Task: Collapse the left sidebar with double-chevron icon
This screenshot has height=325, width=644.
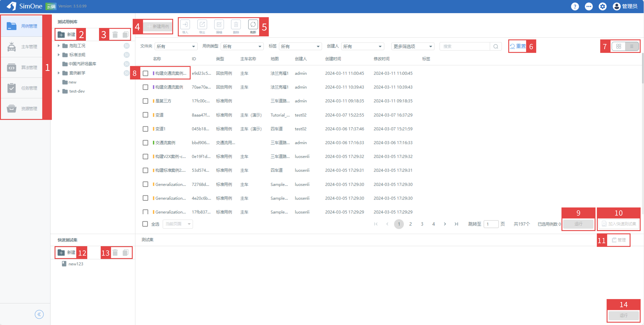Action: coord(39,314)
